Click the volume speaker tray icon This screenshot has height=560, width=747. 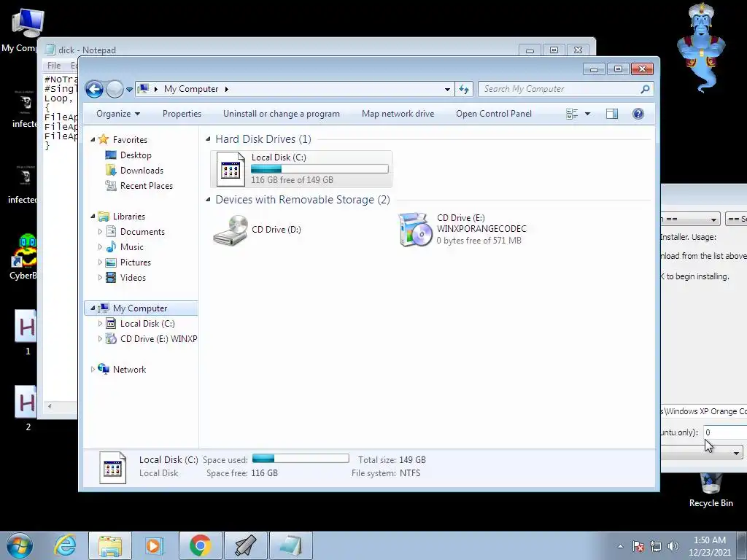pyautogui.click(x=673, y=546)
